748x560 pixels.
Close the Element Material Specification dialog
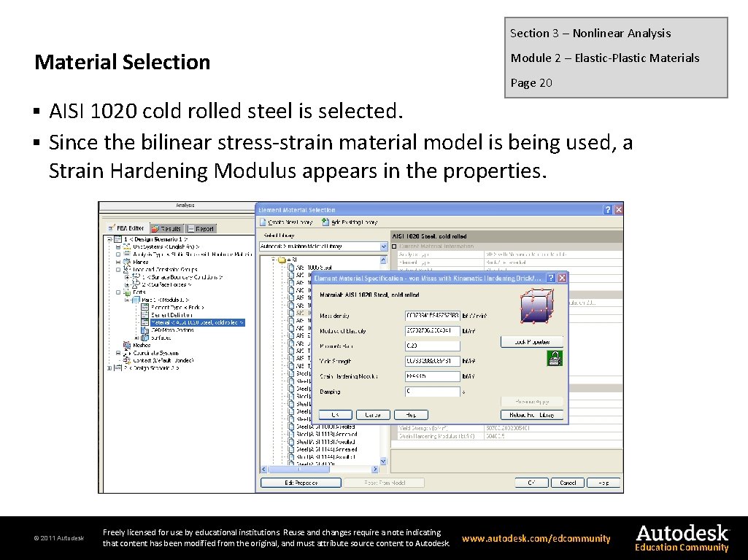(x=562, y=278)
